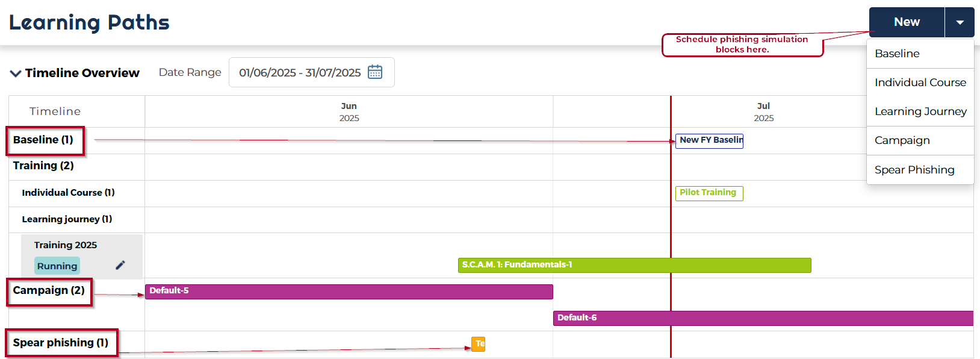Open the Pilot Training timeline block
The width and height of the screenshot is (980, 359).
click(x=709, y=193)
